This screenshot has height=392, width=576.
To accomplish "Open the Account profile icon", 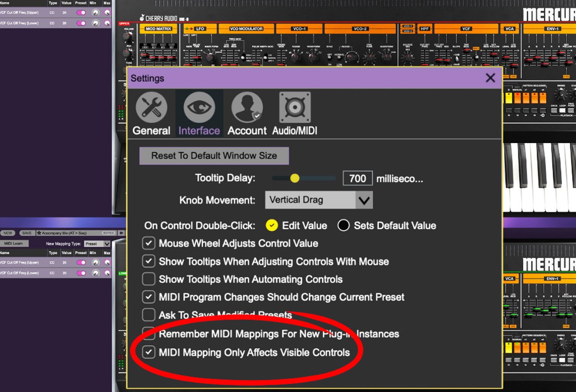I will 247,108.
